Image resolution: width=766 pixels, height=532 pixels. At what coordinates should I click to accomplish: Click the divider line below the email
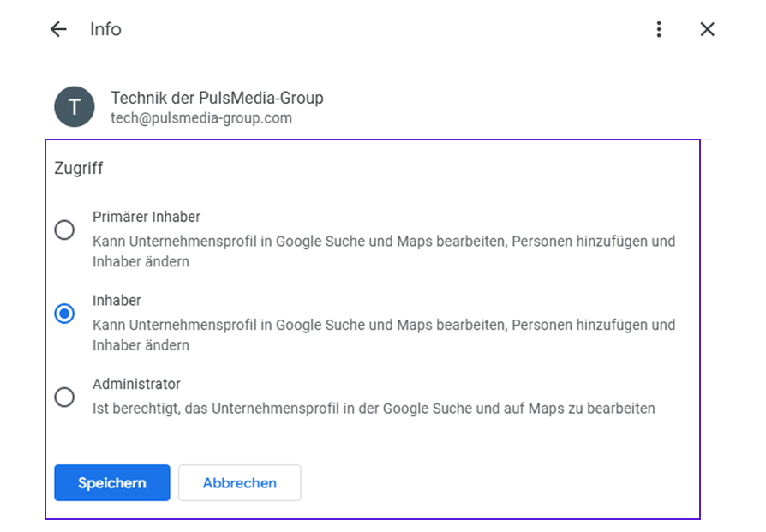click(x=705, y=139)
